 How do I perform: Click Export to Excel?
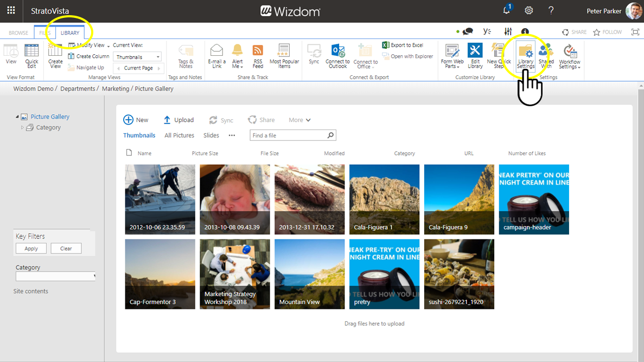coord(403,46)
